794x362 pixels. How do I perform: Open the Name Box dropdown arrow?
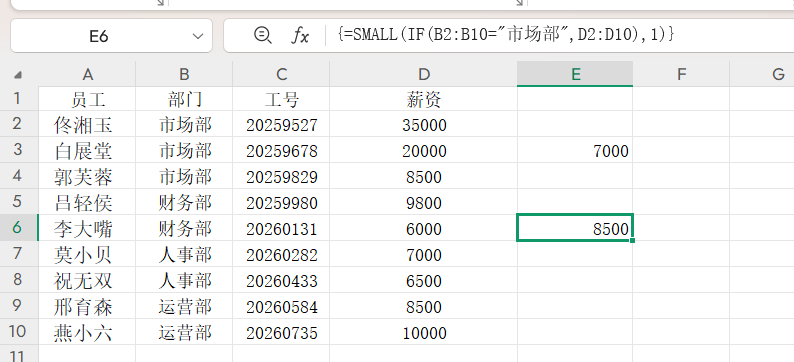point(197,36)
